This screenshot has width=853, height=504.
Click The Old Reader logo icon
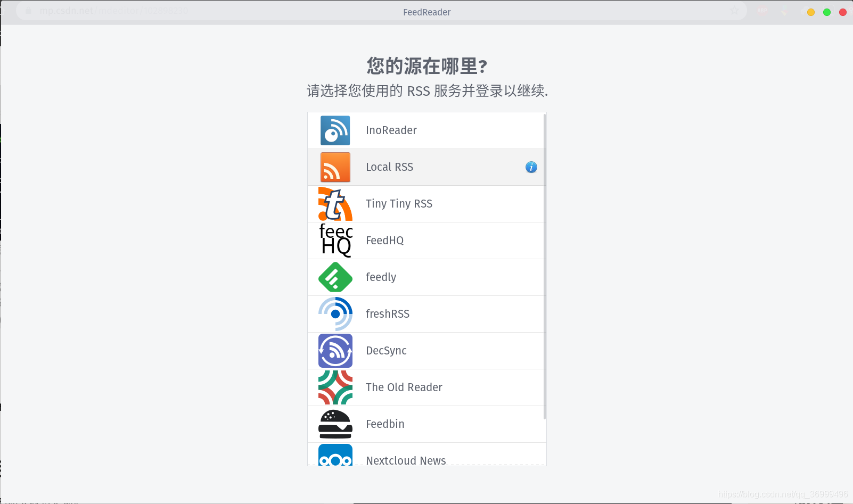[335, 387]
